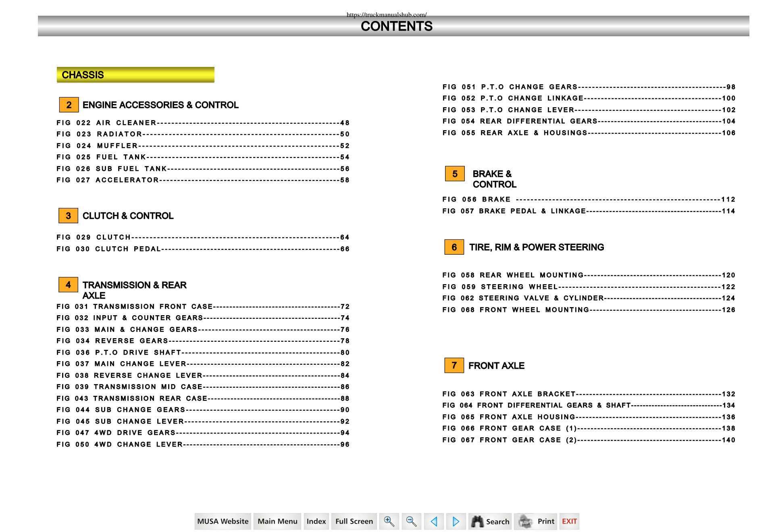Open FIG 027 Accelerator entry

click(203, 180)
